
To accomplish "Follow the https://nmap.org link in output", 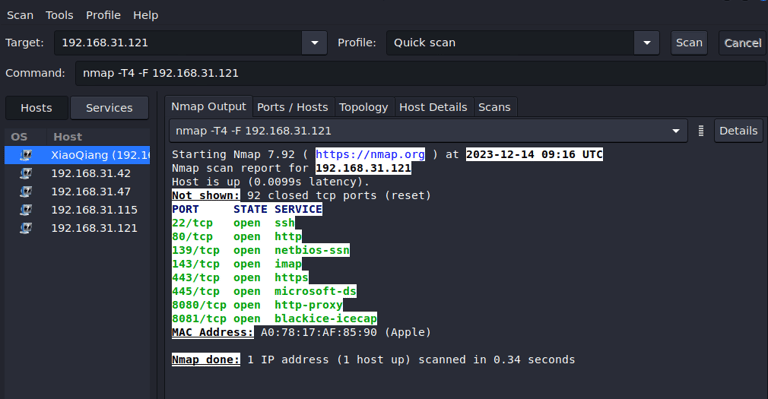I will [370, 154].
